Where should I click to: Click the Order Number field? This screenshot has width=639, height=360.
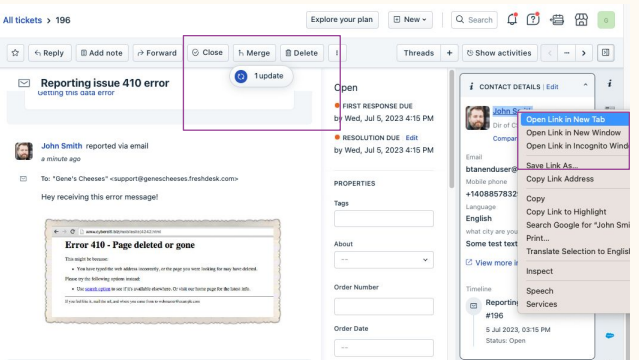point(383,306)
